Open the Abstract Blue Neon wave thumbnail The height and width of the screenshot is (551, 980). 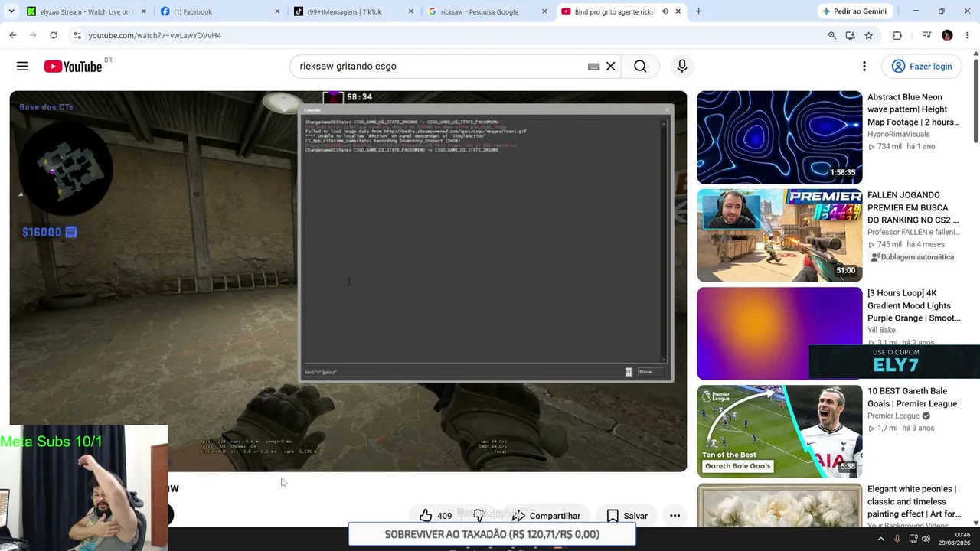(x=779, y=138)
